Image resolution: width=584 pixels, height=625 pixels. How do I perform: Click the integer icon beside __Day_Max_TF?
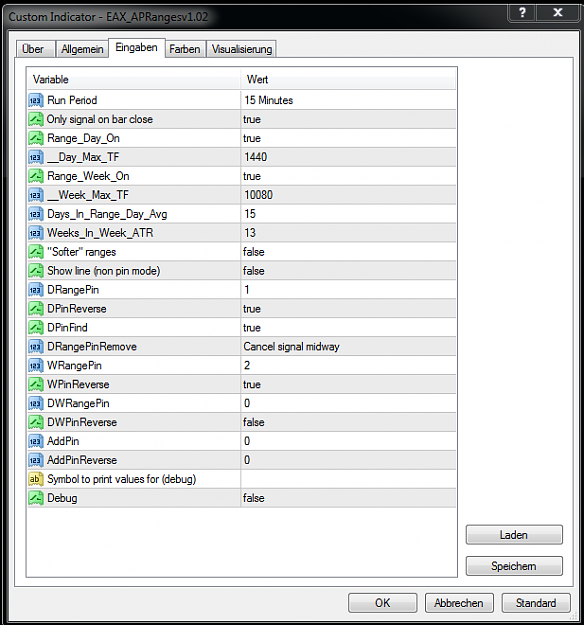(35, 157)
